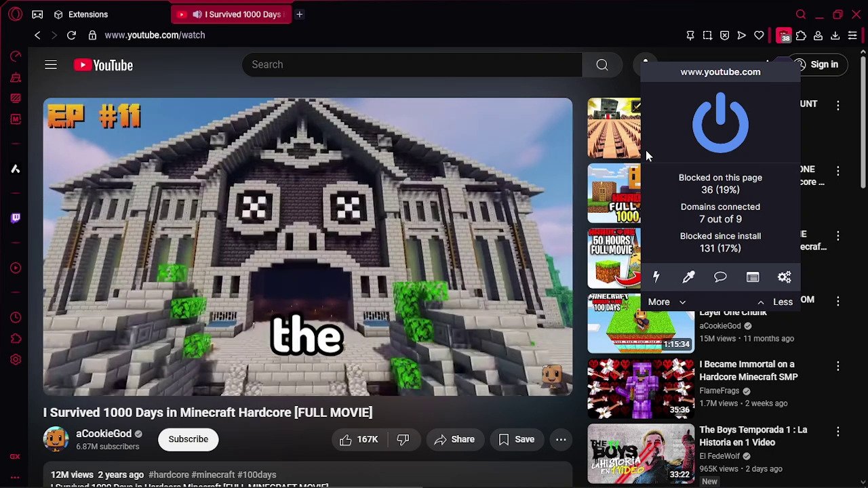Take a snapshot with the capture icon
Viewport: 868px width, 488px height.
[707, 35]
